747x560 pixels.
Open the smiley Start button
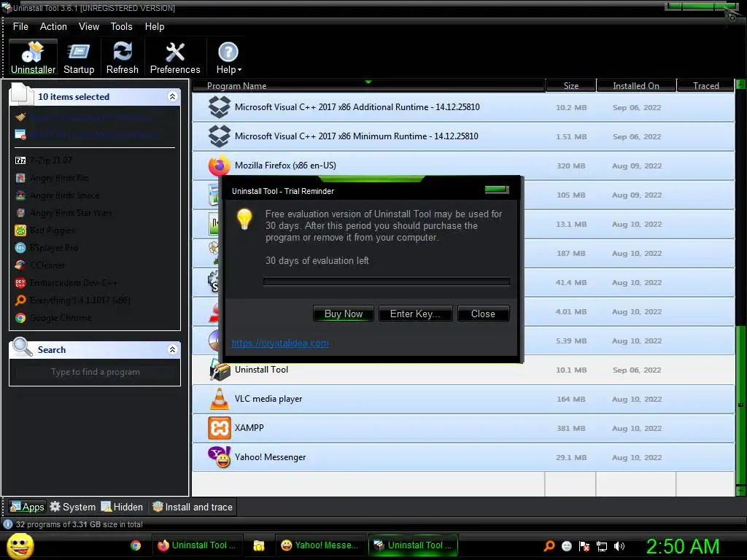(x=20, y=545)
